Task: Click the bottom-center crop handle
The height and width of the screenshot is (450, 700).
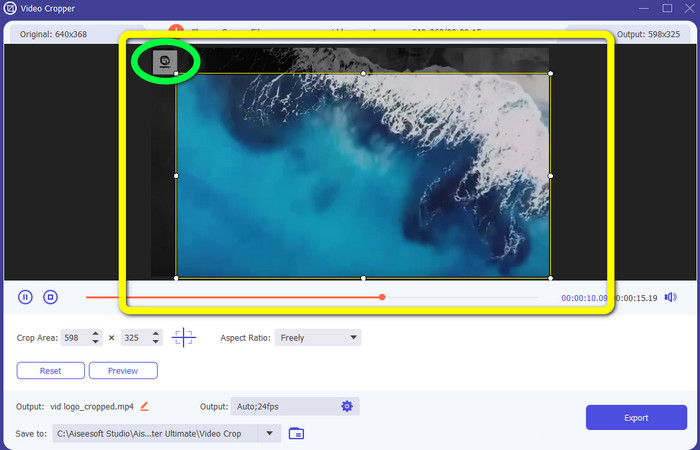Action: pos(363,278)
